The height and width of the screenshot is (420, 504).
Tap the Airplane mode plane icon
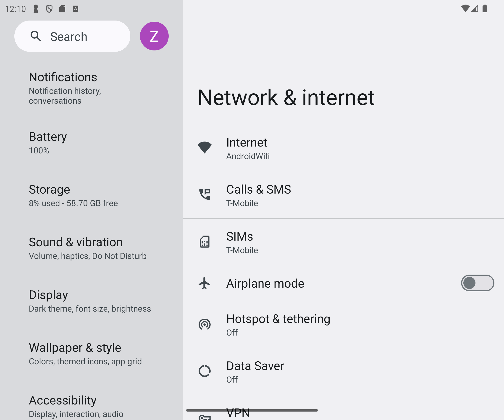click(205, 283)
